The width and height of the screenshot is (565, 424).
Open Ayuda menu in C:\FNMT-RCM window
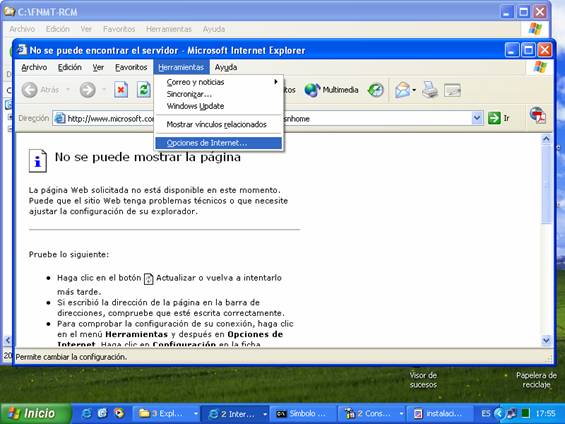214,29
